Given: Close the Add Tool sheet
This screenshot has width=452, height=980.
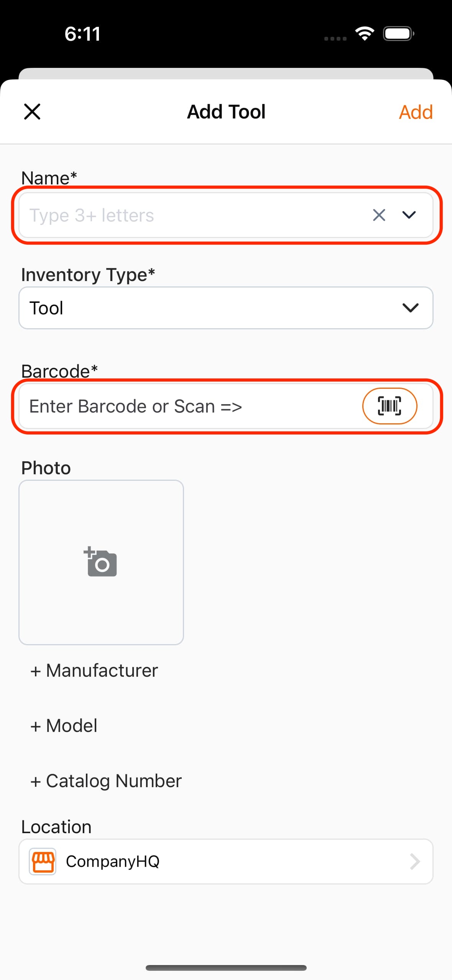Looking at the screenshot, I should 32,112.
